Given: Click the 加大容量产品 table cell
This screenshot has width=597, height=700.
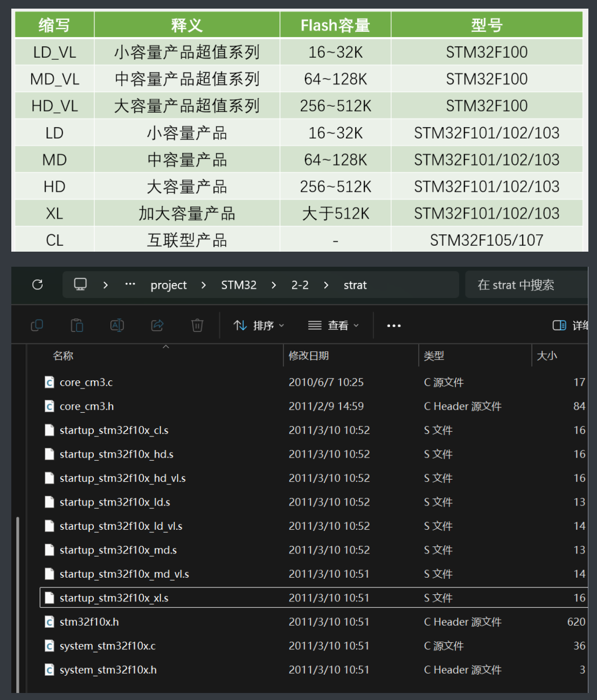Looking at the screenshot, I should pos(187,213).
